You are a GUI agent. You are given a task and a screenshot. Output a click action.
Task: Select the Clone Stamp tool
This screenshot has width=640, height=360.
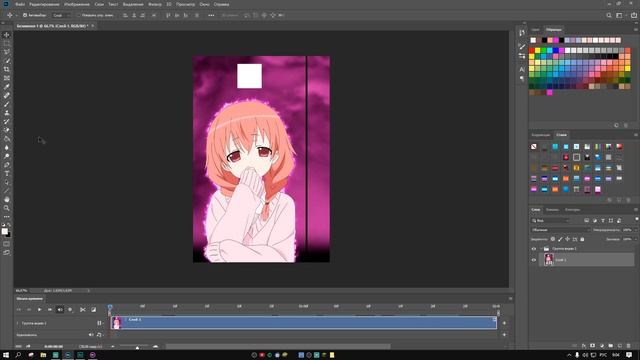pyautogui.click(x=7, y=113)
